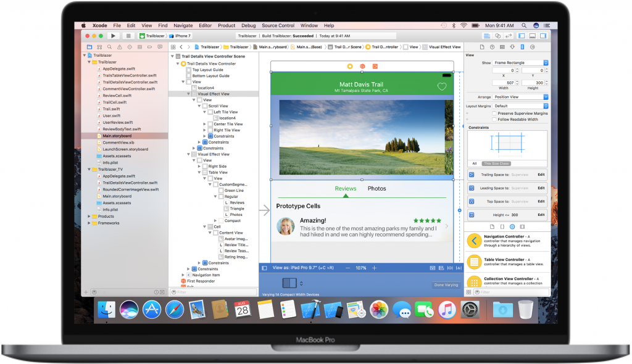
Task: Select the View Controller icon in scene dock
Action: point(350,66)
